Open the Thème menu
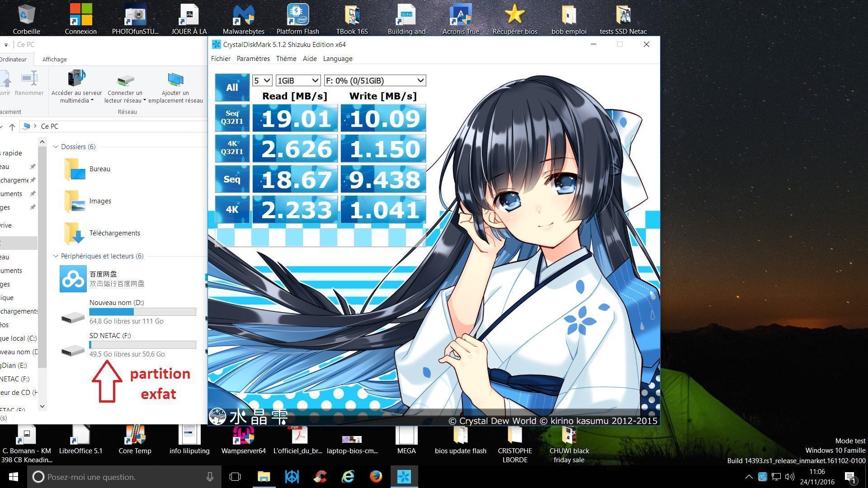Screen dimensions: 868x488 click(x=286, y=59)
